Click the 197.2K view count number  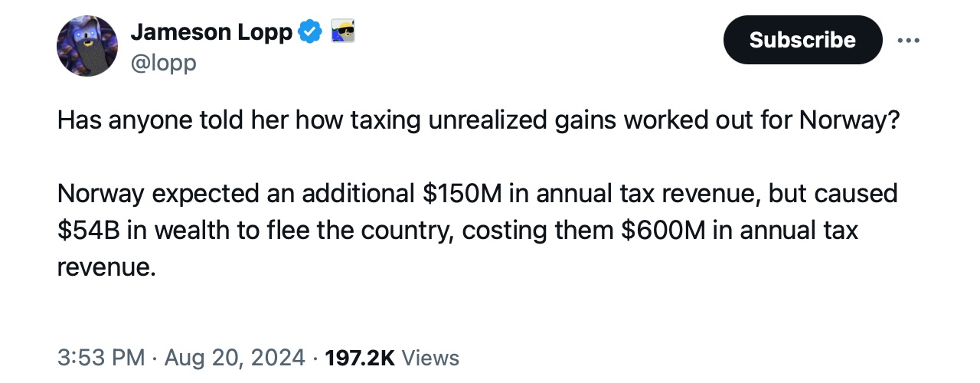point(360,357)
